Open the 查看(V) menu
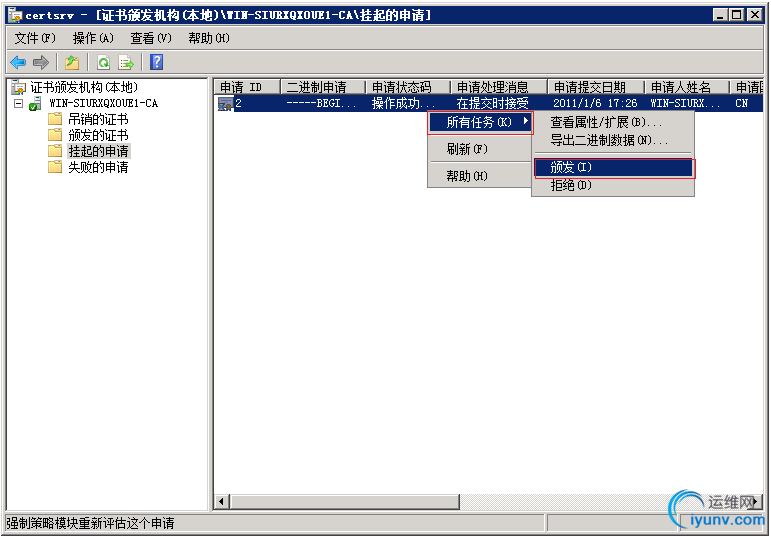This screenshot has width=771, height=536. click(151, 38)
